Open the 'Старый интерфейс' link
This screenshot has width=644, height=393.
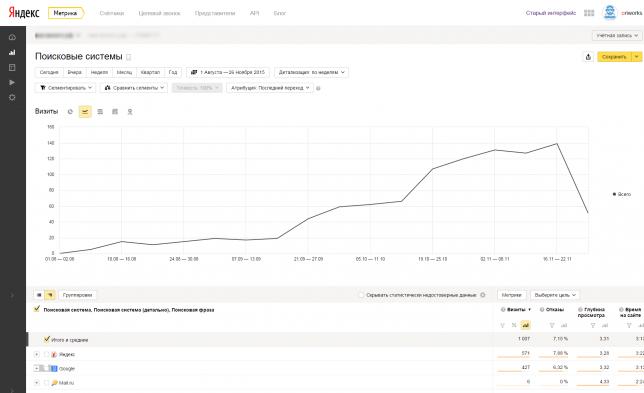[x=551, y=13]
